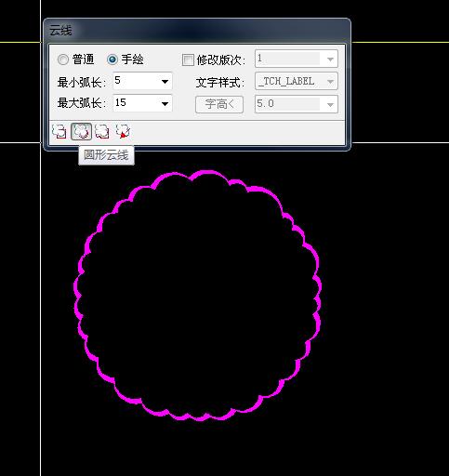Image resolution: width=449 pixels, height=476 pixels.
Task: Open the 最小弧长 dropdown arrow
Action: coord(165,82)
